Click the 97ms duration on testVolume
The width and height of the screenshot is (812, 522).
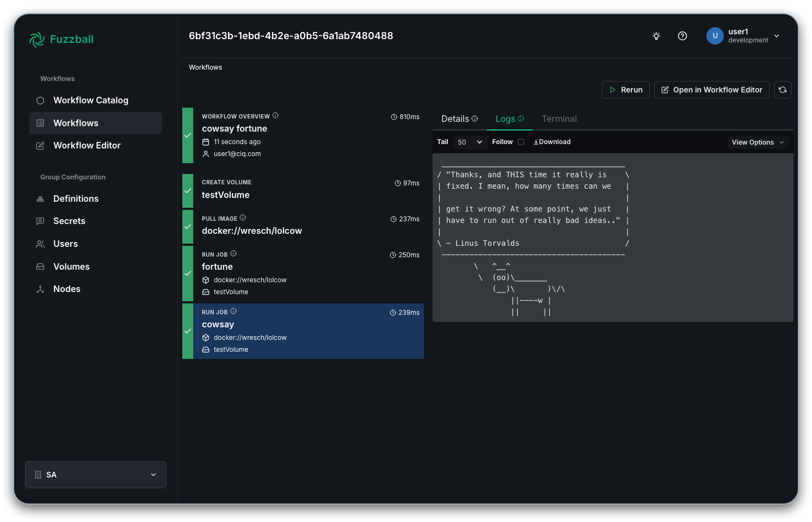coord(411,183)
